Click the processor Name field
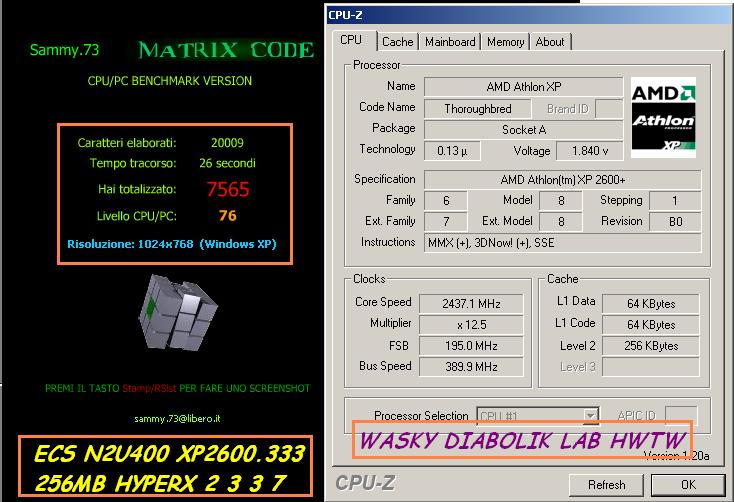 (x=523, y=87)
